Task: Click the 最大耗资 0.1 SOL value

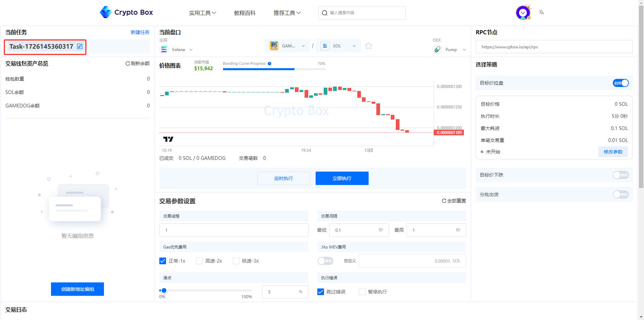Action: (619, 128)
